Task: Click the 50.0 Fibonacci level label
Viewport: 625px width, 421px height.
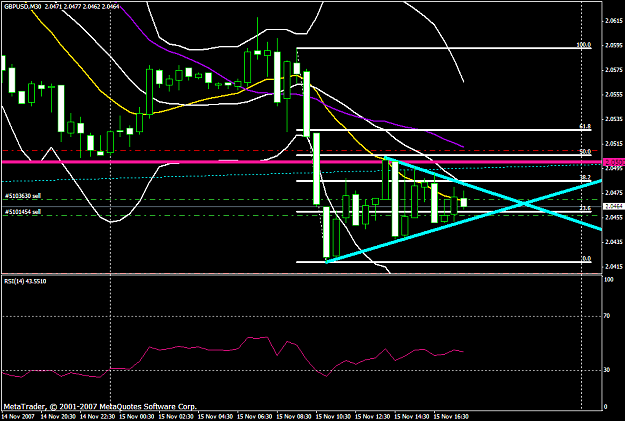Action: (585, 151)
